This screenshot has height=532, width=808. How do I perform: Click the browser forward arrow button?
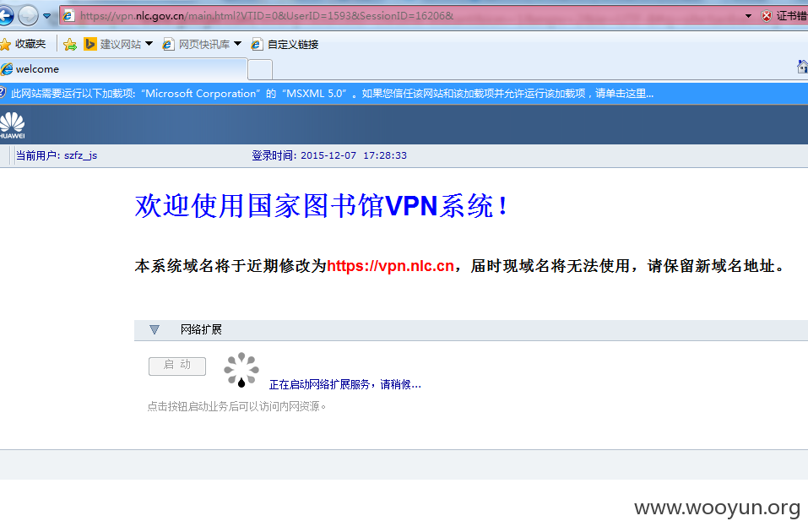(x=28, y=15)
